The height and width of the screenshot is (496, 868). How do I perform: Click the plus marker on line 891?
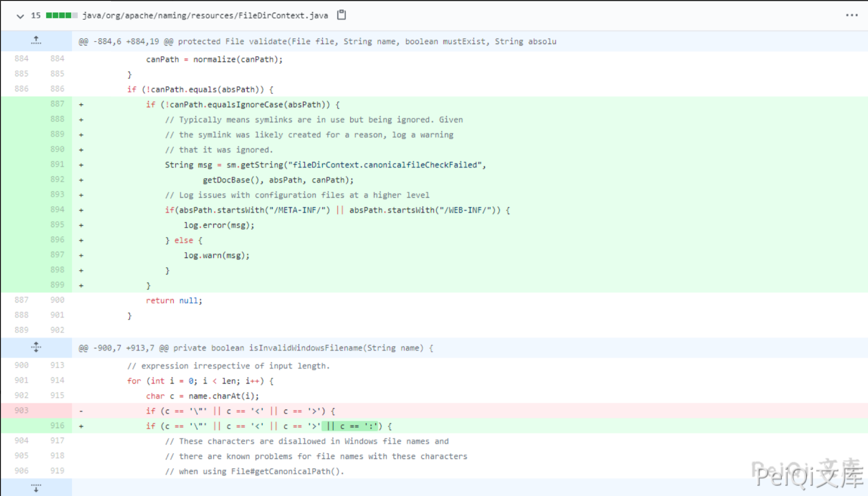point(81,165)
